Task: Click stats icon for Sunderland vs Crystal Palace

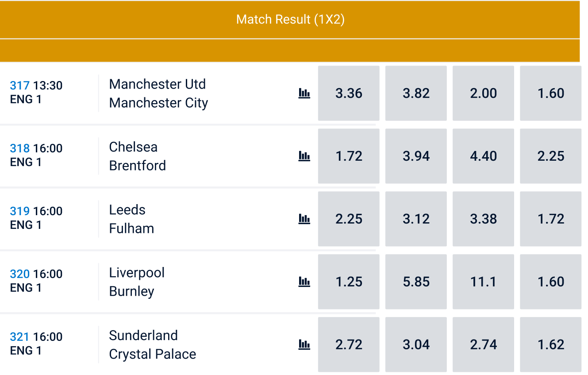Action: (x=304, y=344)
